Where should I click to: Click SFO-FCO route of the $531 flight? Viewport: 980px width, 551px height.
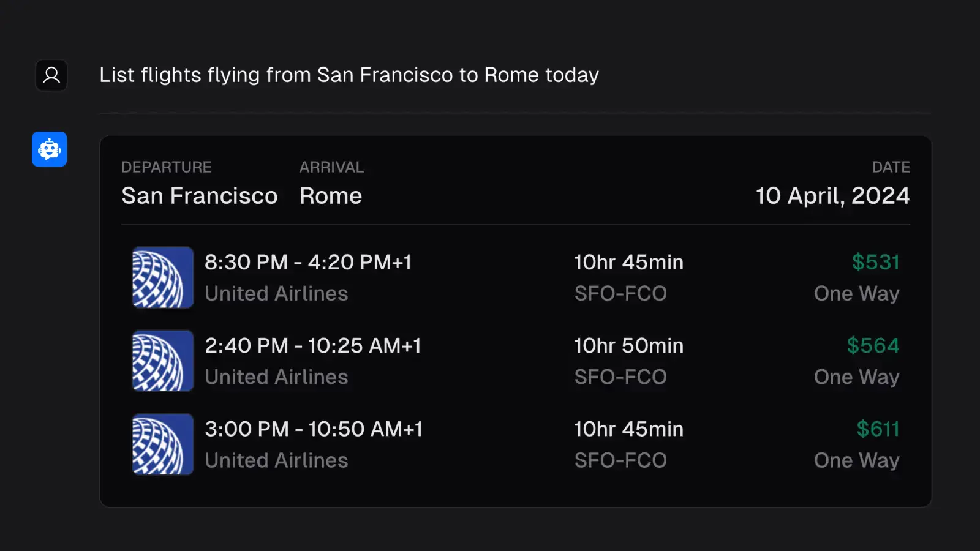620,293
